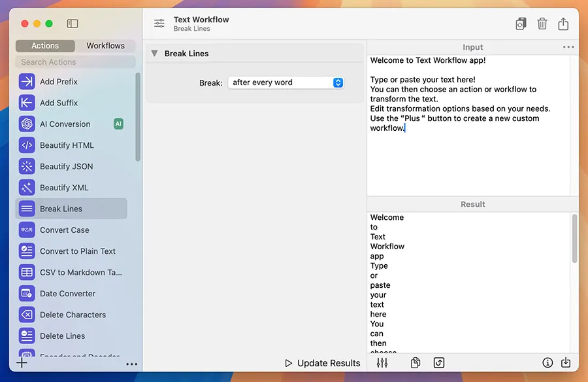Click the trash icon in top toolbar
588x382 pixels.
tap(542, 24)
